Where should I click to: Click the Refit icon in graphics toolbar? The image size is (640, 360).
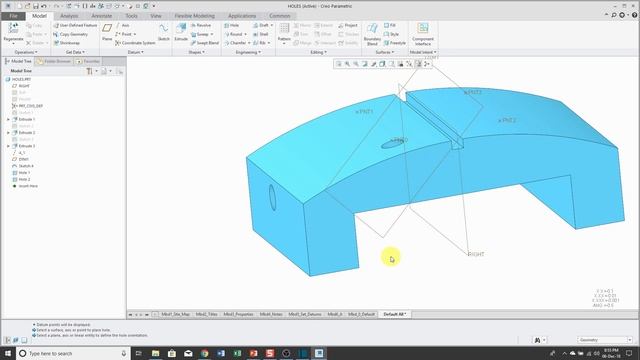point(338,64)
